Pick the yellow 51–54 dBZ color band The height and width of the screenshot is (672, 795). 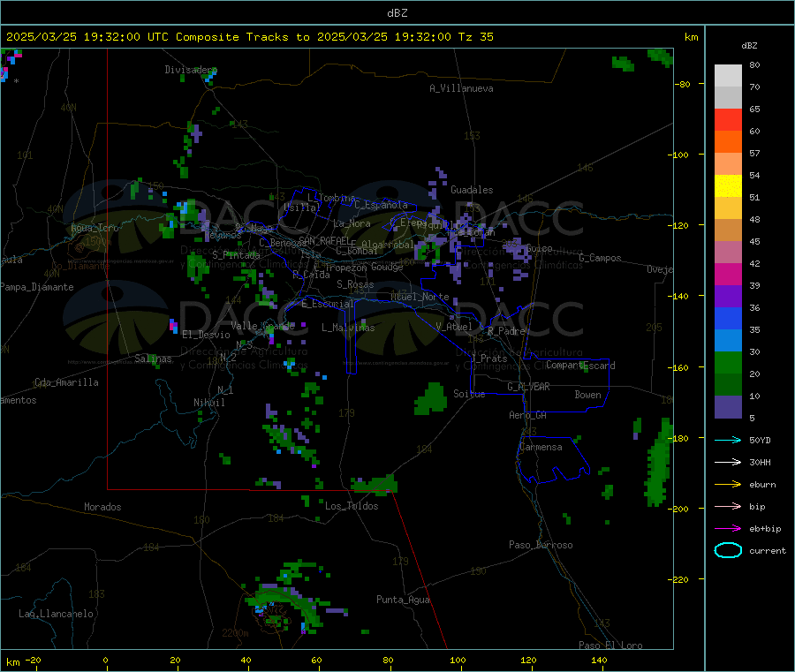click(728, 186)
